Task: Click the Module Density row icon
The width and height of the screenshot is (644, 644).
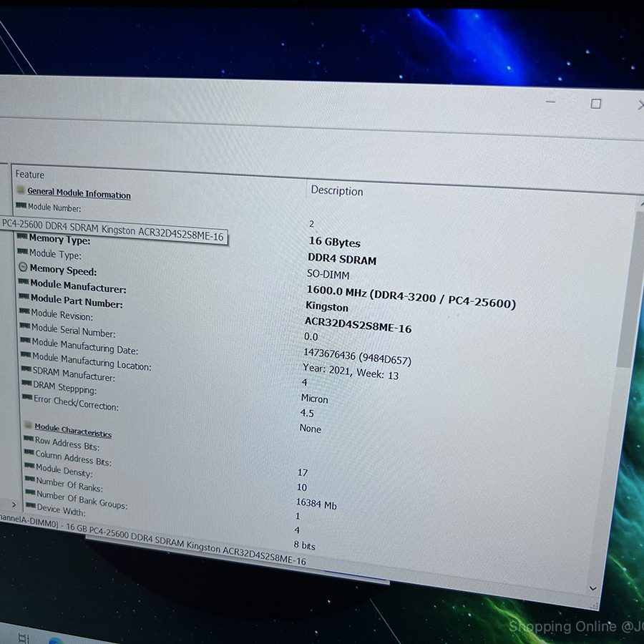Action: click(29, 465)
